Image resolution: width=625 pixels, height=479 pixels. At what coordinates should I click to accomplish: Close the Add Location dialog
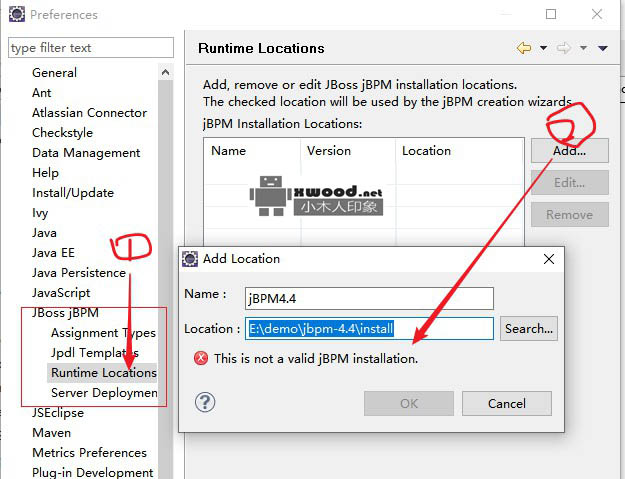(549, 259)
